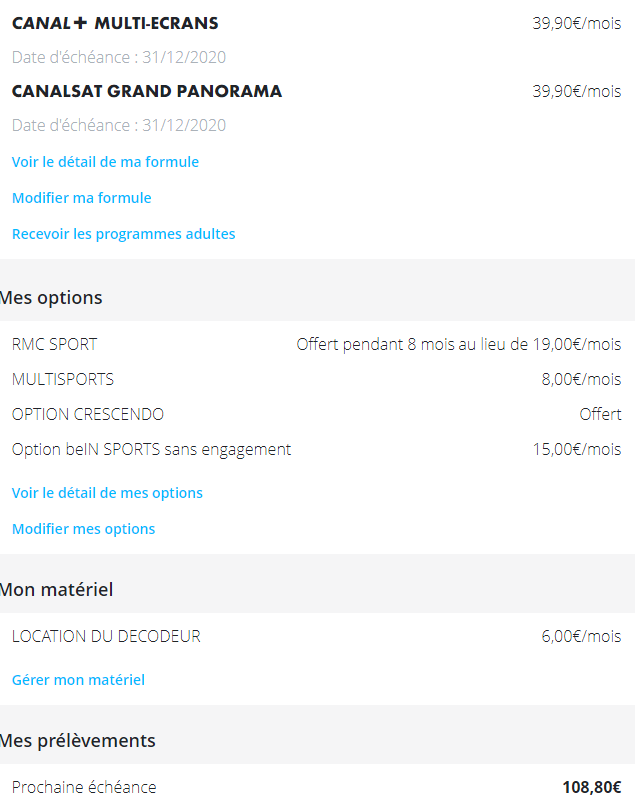Click the 'Mes options' section heading
This screenshot has width=635, height=799.
52,298
